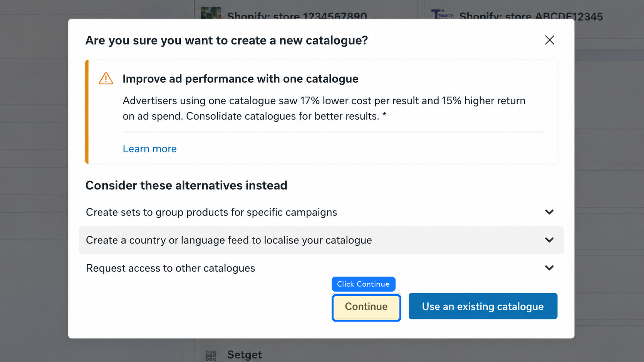Click the Setget label in background page

coord(245,355)
